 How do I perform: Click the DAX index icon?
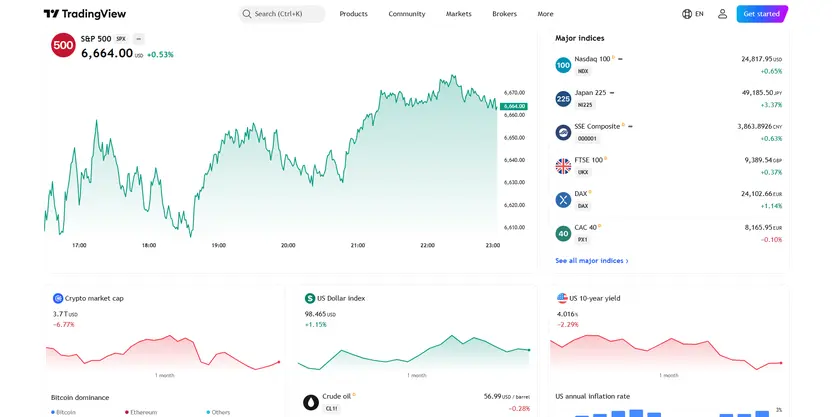(563, 199)
